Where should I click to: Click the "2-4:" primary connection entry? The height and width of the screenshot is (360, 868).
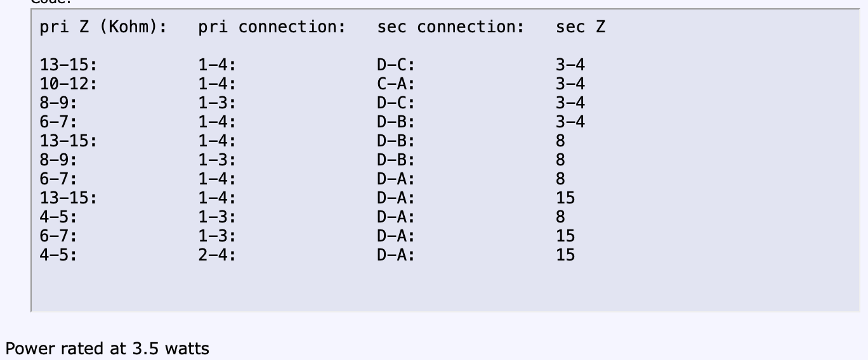(x=218, y=255)
